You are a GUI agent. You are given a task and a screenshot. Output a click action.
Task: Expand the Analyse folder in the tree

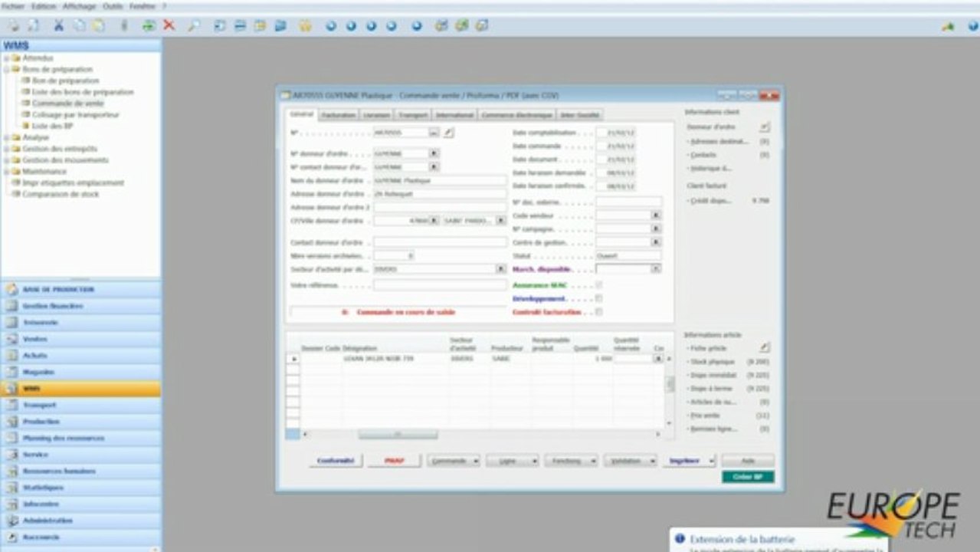tap(6, 137)
